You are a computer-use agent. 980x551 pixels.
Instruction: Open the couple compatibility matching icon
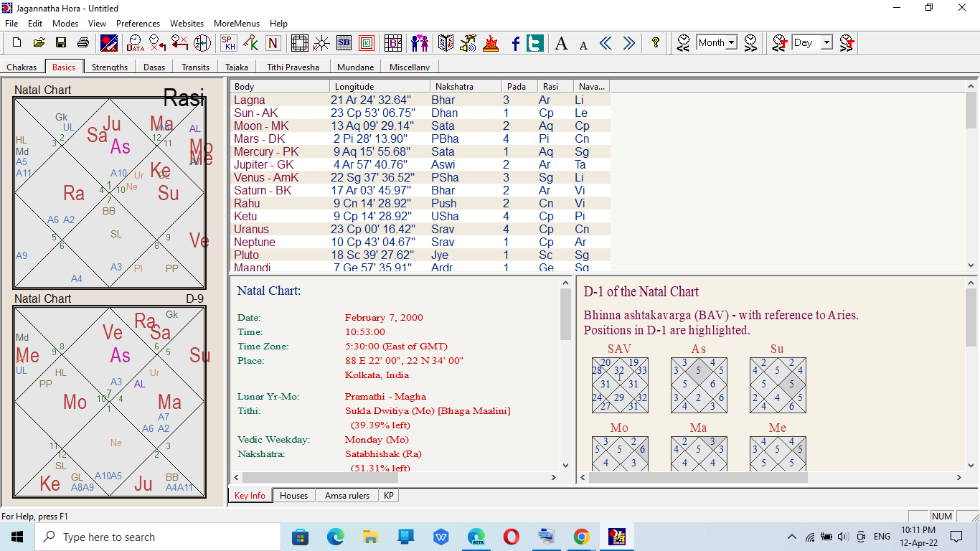(x=420, y=43)
